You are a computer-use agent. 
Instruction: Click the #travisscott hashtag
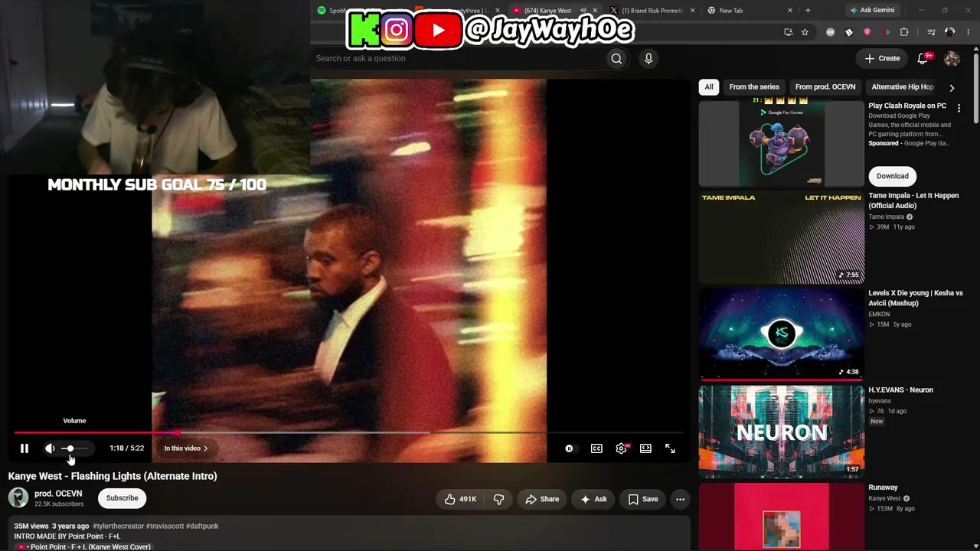click(x=164, y=526)
